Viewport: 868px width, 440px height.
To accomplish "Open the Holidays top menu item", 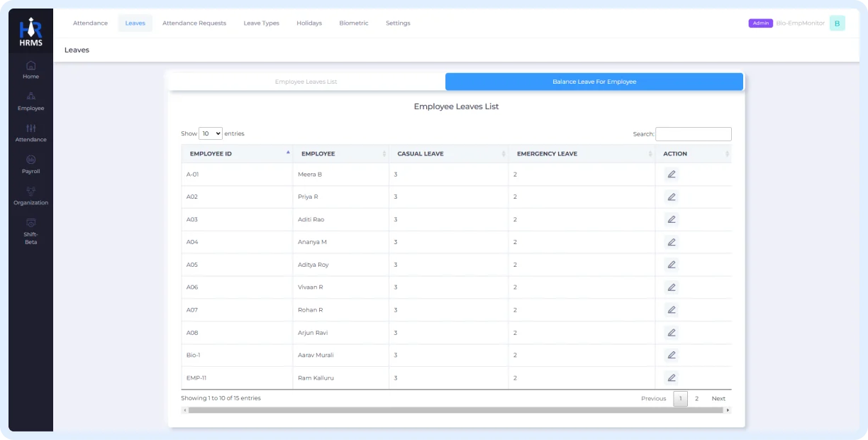I will (309, 23).
